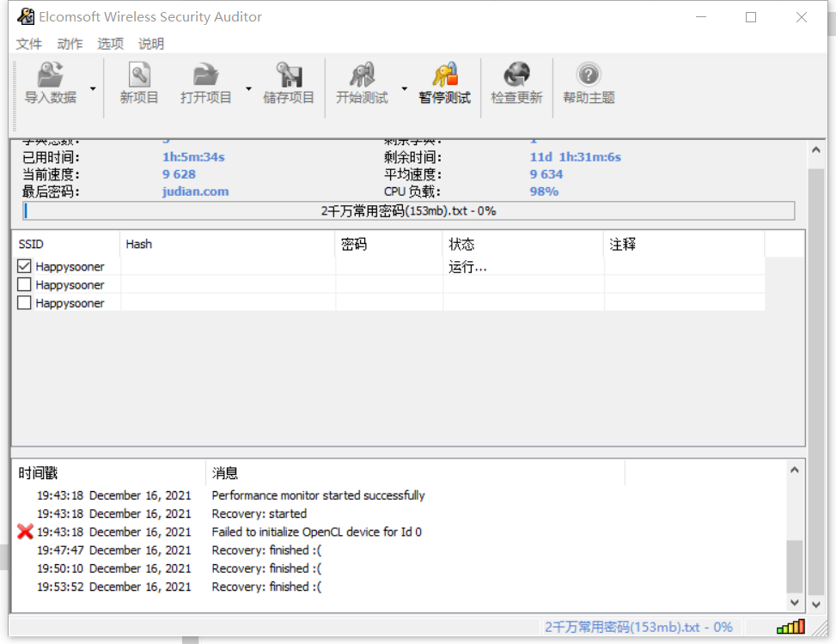Open the 说明 menu
The height and width of the screenshot is (644, 836).
coord(151,44)
